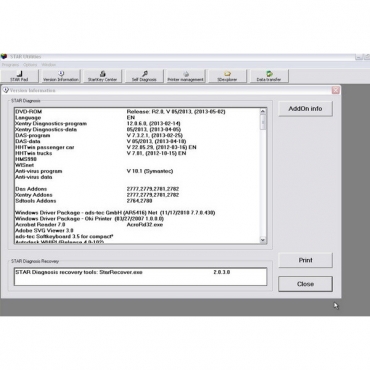Viewport: 370px width, 370px height.
Task: Open the Options menu
Action: (30, 65)
